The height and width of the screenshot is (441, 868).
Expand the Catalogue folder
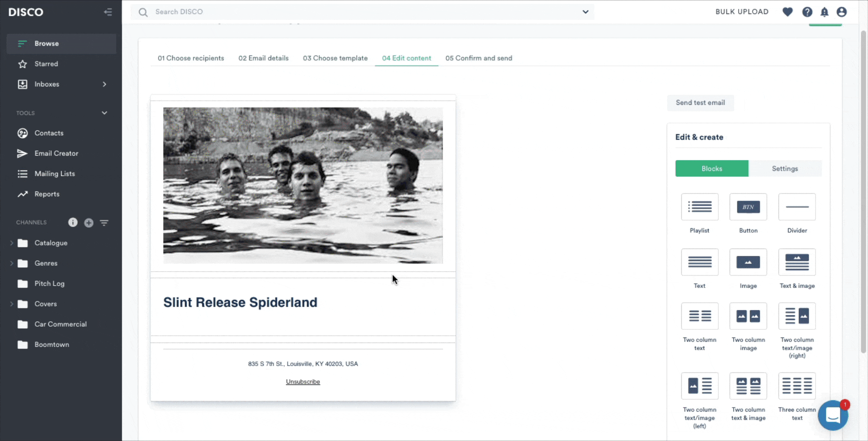[11, 243]
